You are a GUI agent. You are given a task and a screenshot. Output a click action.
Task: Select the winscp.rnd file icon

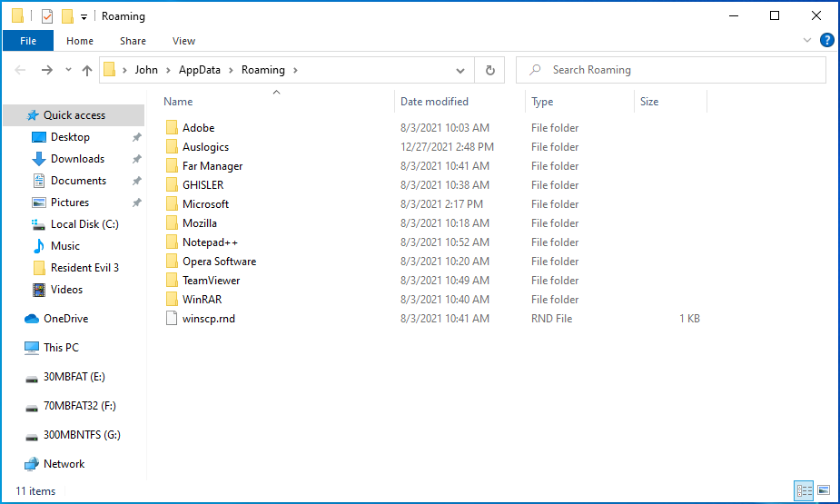pos(173,319)
